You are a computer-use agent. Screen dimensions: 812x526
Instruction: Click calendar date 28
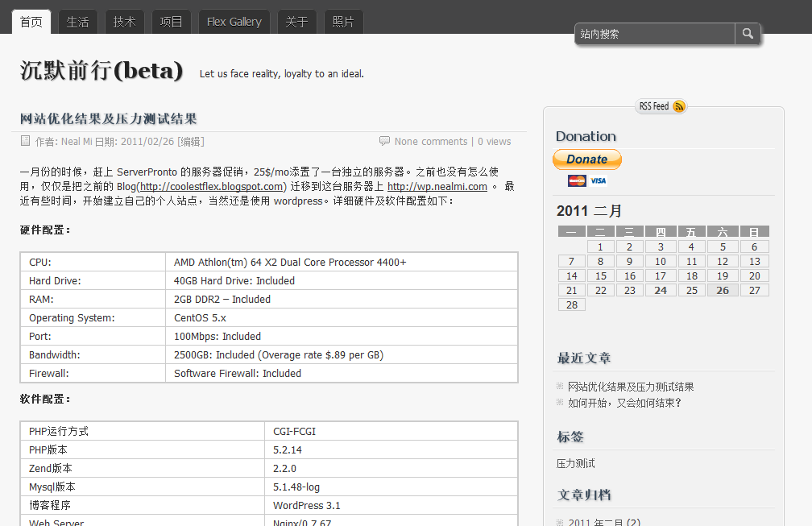572,305
